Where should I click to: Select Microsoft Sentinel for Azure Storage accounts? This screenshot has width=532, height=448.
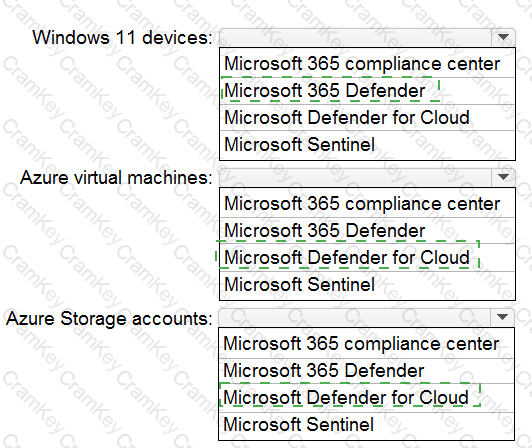366,425
